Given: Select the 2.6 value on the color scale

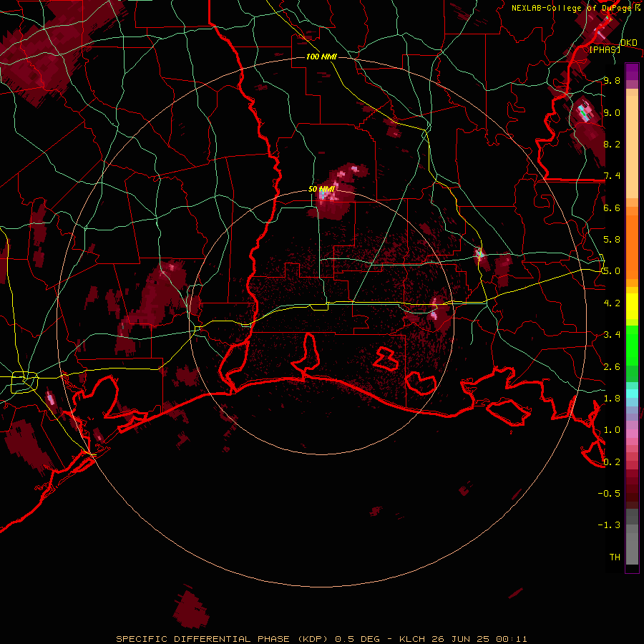Looking at the screenshot, I should [x=612, y=367].
